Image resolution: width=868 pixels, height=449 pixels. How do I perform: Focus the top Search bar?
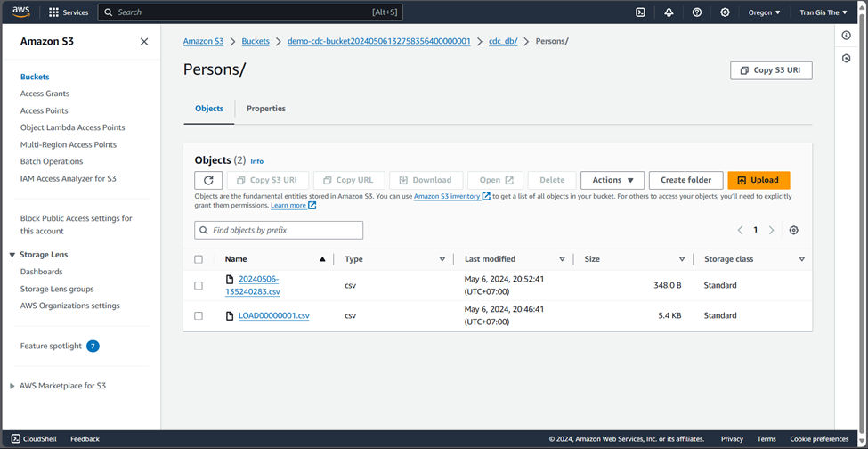(x=250, y=12)
